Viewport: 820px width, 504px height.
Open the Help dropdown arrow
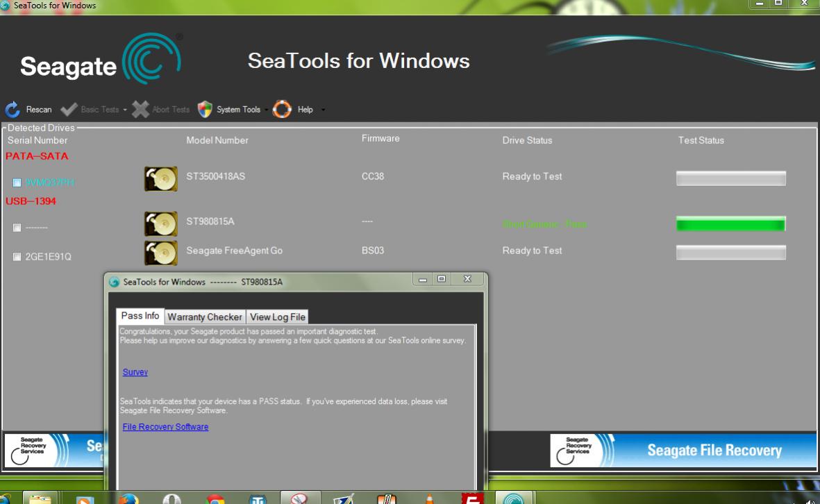(322, 110)
